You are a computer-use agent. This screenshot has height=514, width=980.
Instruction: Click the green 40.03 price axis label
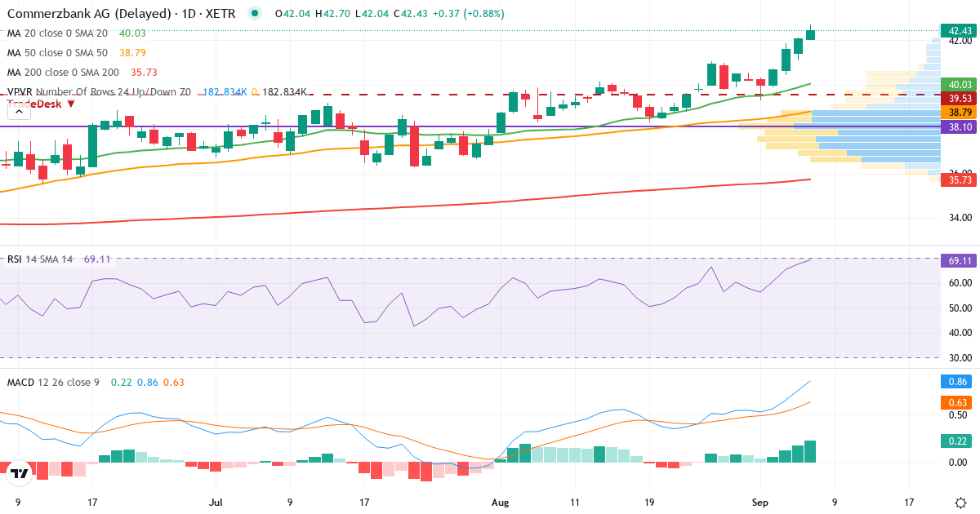tap(958, 84)
